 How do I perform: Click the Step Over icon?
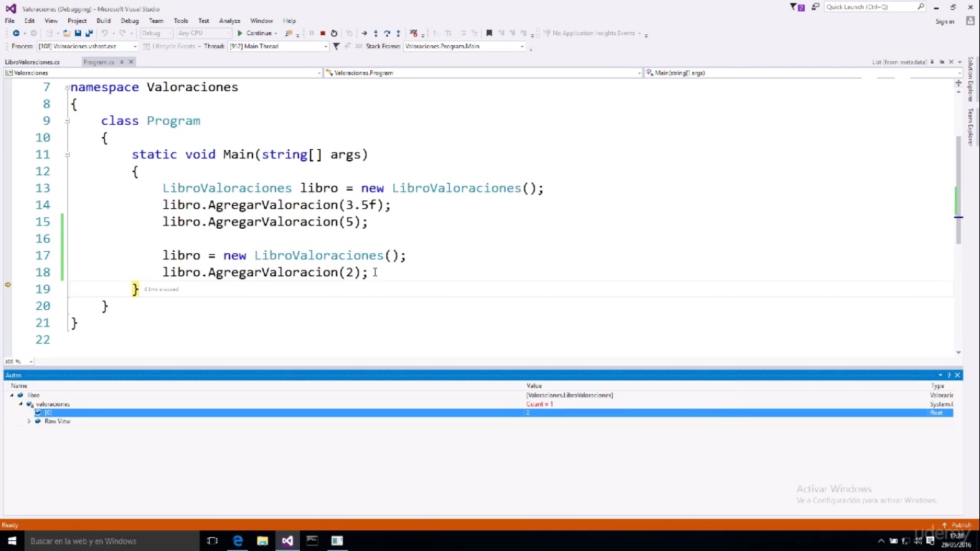[387, 33]
